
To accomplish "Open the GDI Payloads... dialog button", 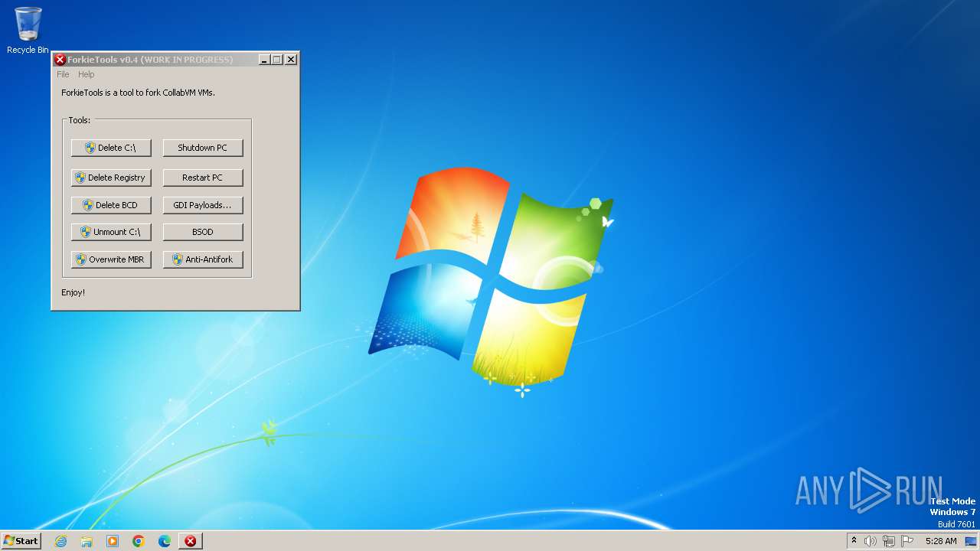I will (x=203, y=205).
